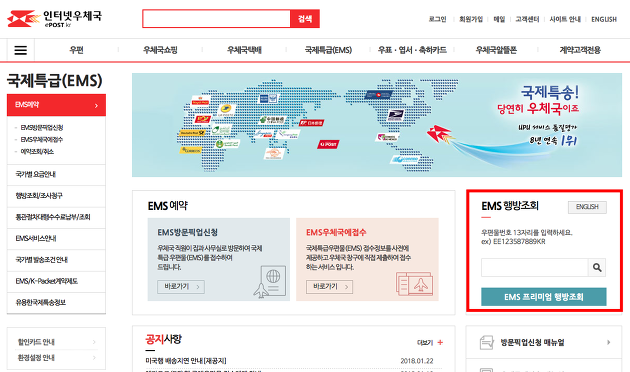Click the document icon beside 방문픽업신청 메뉴얼
The height and width of the screenshot is (372, 630).
tap(486, 343)
